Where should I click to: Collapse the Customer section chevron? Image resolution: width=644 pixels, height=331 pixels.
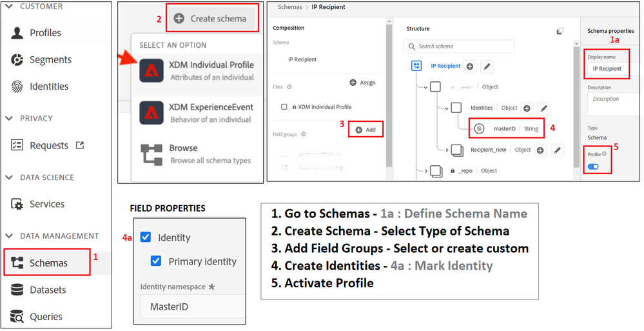pos(9,6)
